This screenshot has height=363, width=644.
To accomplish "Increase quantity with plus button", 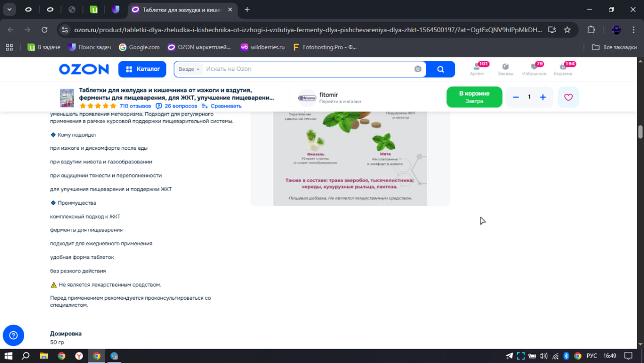I will (x=543, y=97).
